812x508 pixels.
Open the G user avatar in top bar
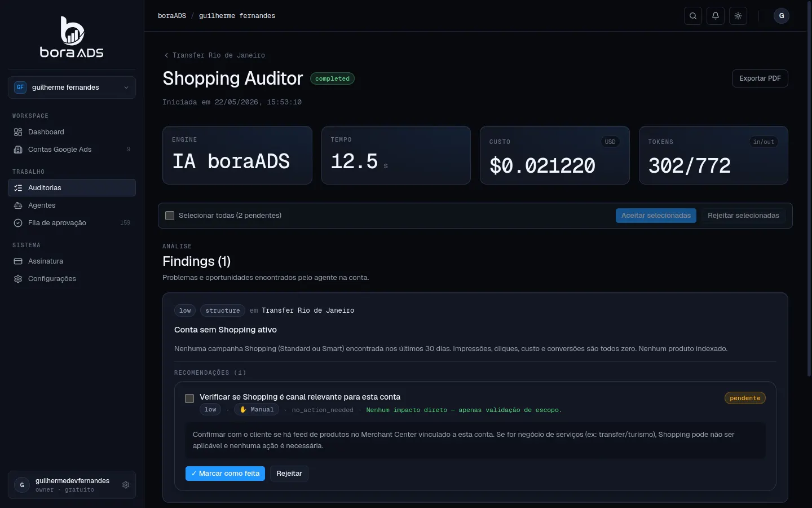pyautogui.click(x=782, y=16)
